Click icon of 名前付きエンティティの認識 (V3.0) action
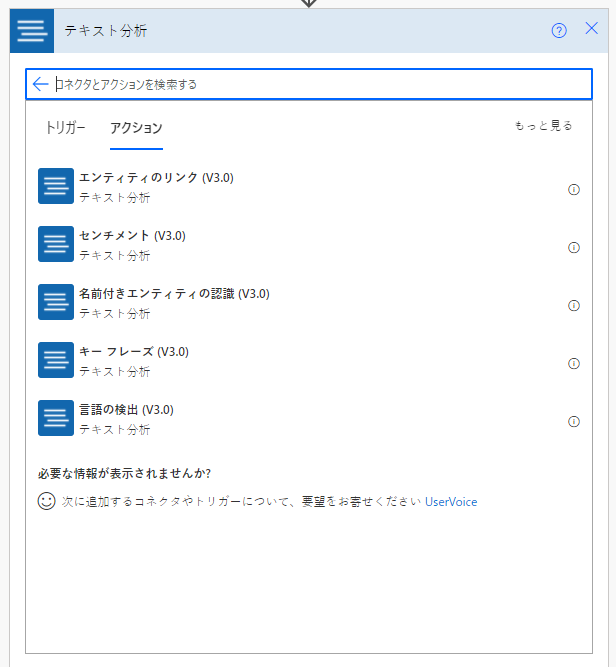 56,302
